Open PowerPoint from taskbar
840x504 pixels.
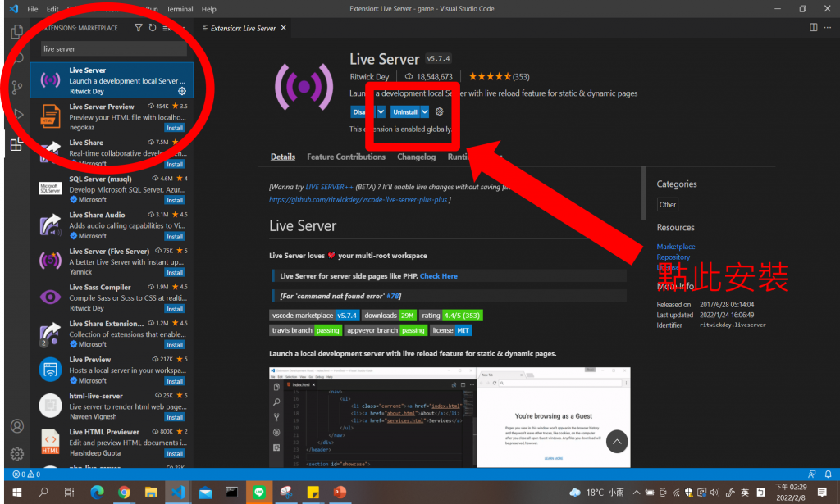click(x=340, y=493)
